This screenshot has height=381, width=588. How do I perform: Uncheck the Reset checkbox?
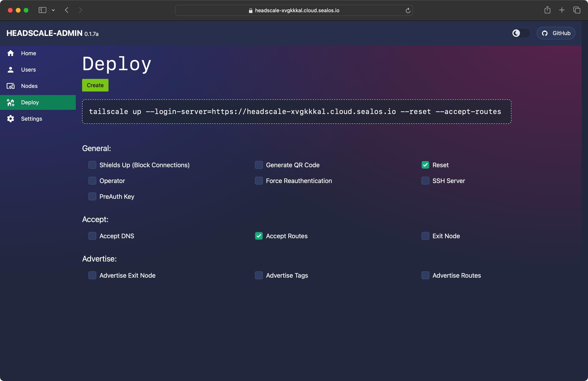pyautogui.click(x=425, y=165)
